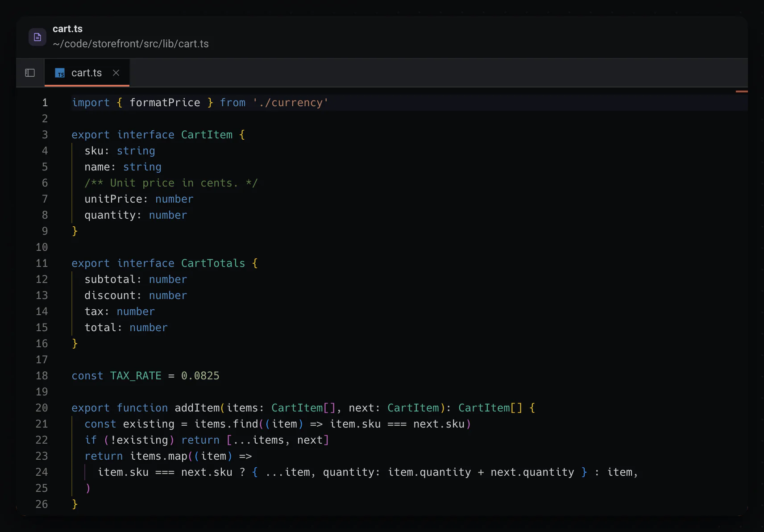Click 'discount: number' property

tap(136, 295)
